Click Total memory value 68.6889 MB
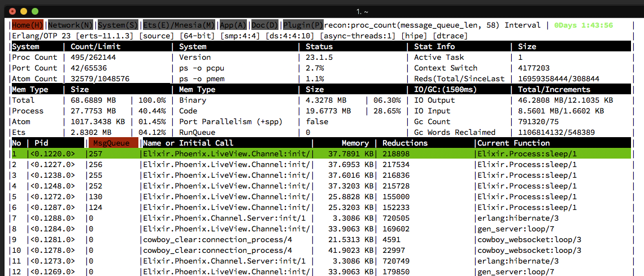 point(93,100)
